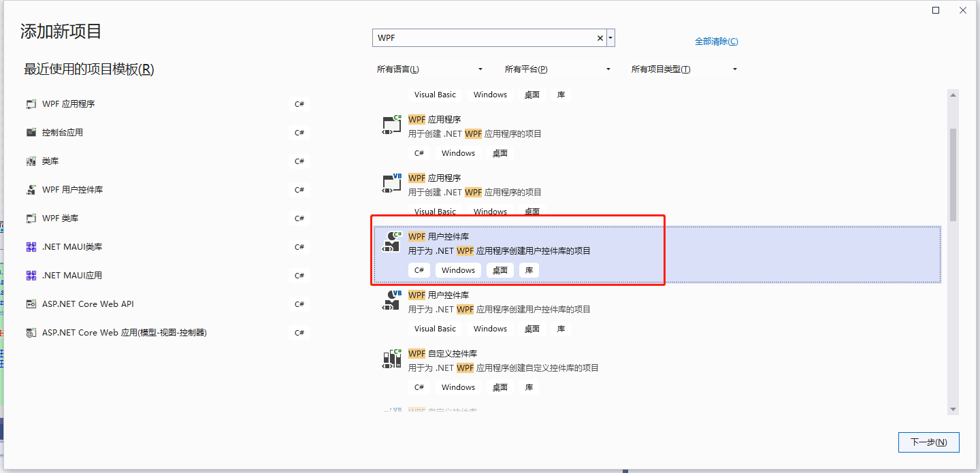The image size is (980, 473).
Task: Click the 下一步 button
Action: (x=929, y=442)
